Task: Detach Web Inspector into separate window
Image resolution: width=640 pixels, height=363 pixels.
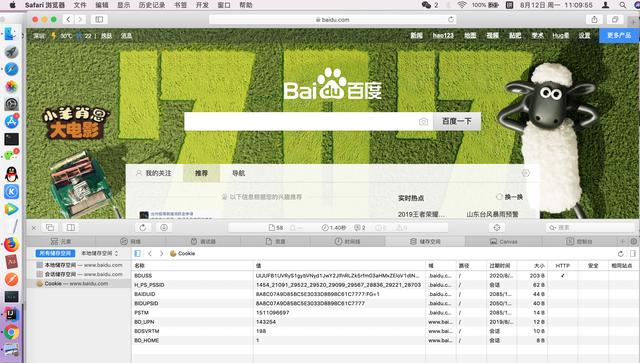Action: point(50,227)
